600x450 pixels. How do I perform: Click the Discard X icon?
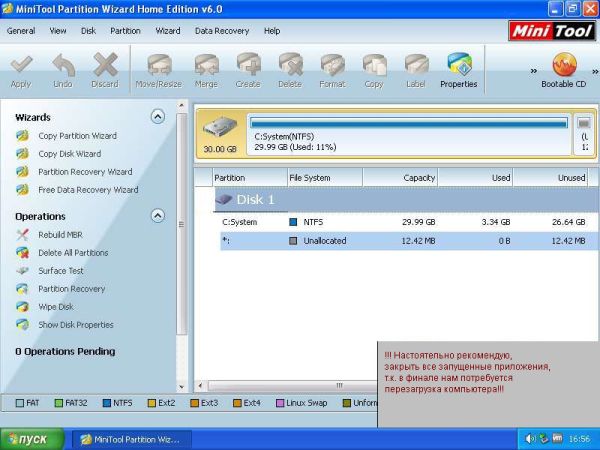pos(105,65)
